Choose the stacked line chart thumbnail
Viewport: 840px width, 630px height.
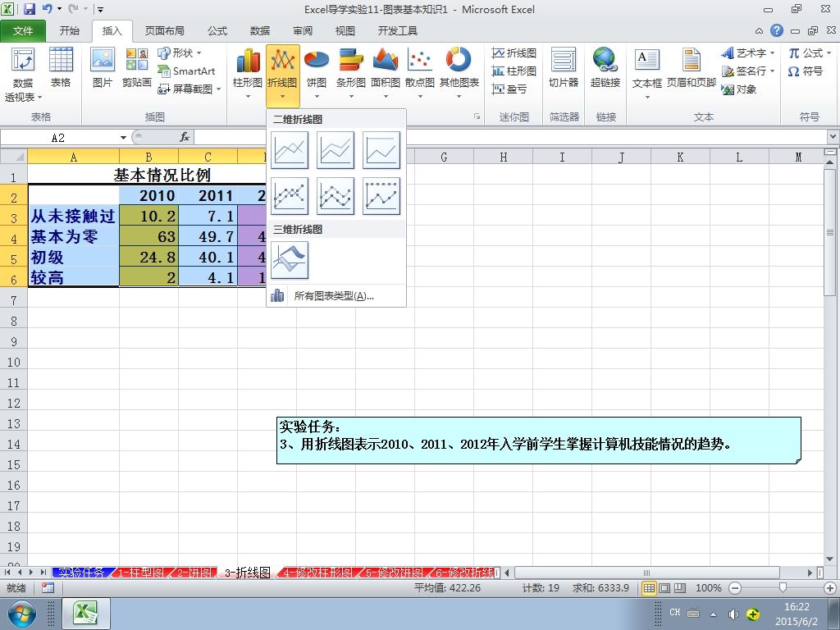pyautogui.click(x=336, y=150)
